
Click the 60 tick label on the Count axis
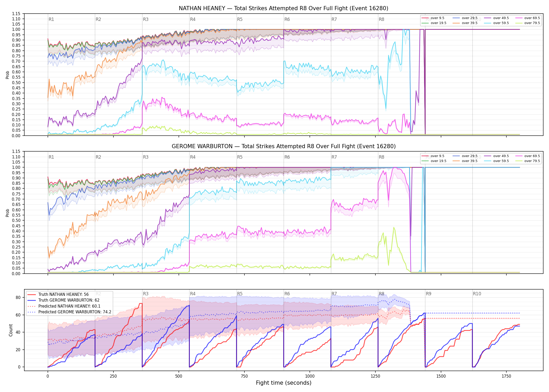click(18, 315)
